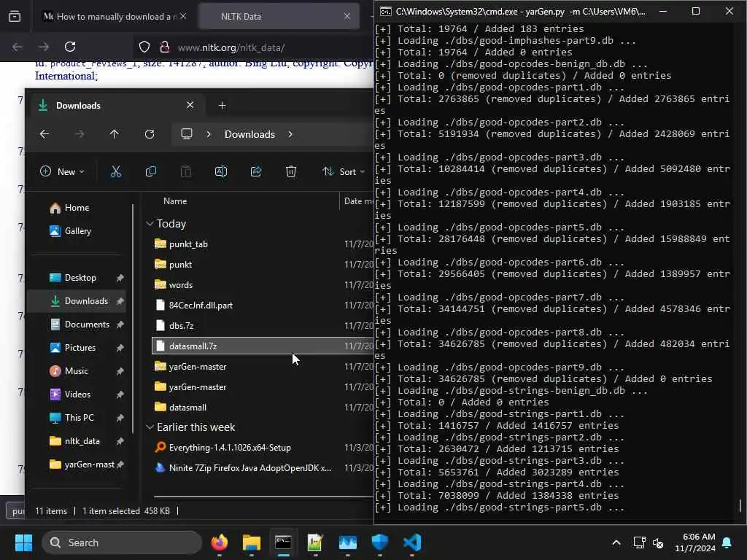Screen dimensions: 747x560
Task: Open the New dropdown in Explorer
Action: tap(63, 171)
